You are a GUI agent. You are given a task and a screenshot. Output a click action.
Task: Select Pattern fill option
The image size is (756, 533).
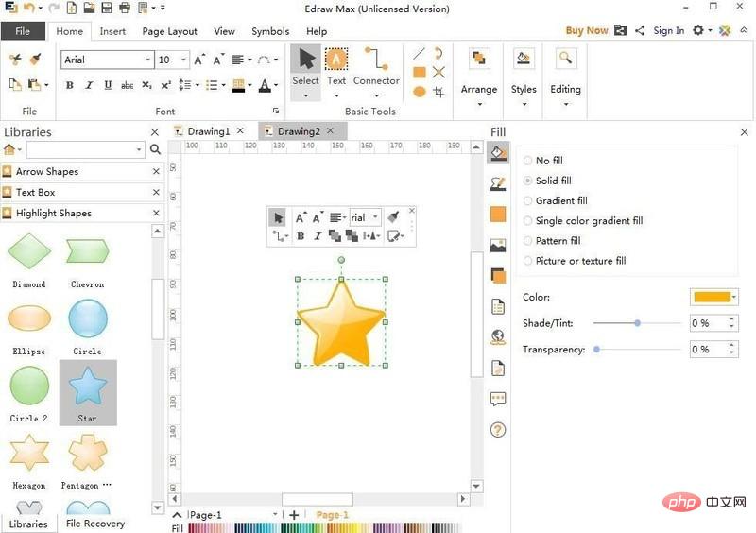pyautogui.click(x=552, y=241)
